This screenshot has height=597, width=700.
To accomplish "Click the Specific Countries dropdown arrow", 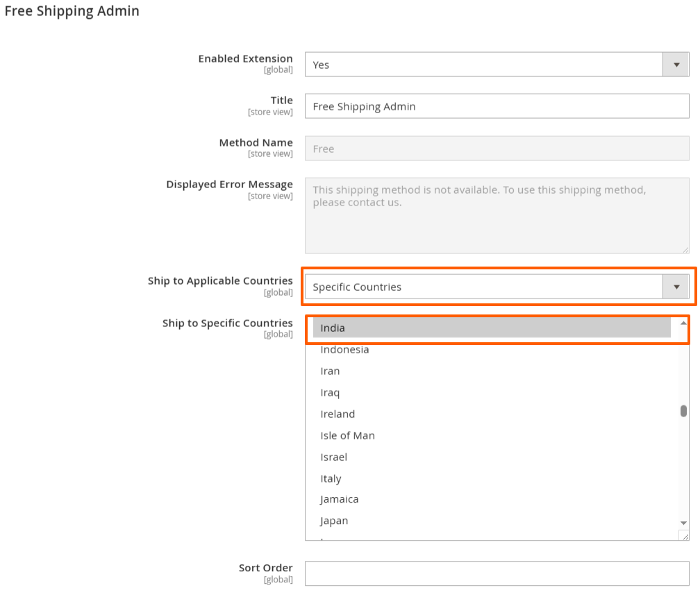I will tap(676, 287).
